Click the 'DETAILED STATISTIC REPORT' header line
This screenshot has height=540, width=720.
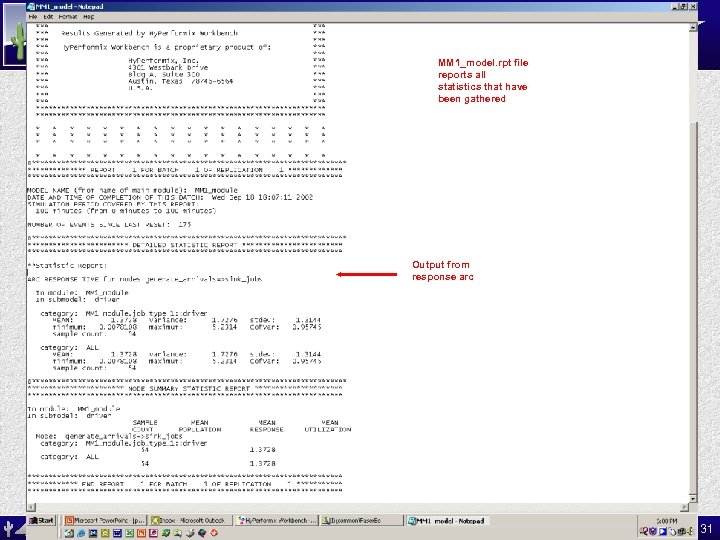pos(185,245)
